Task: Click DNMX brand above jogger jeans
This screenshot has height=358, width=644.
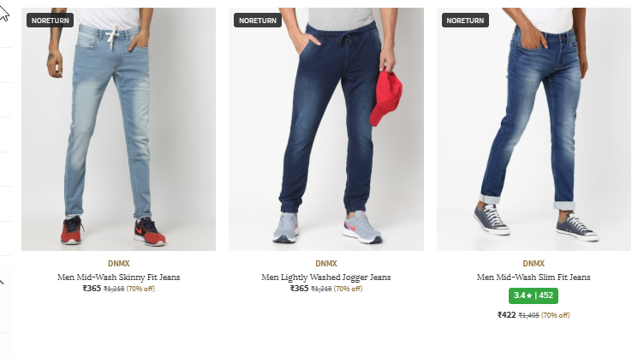Action: tap(326, 264)
